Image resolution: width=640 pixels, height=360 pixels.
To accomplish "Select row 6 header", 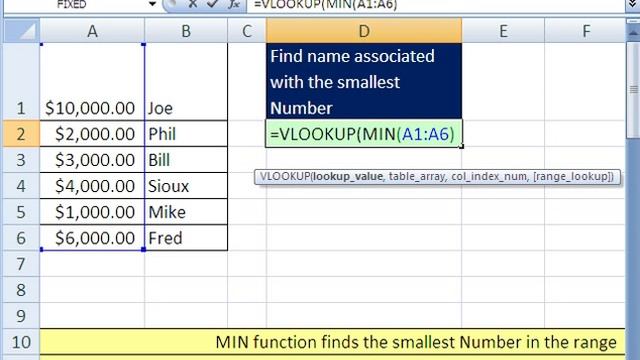I will pos(21,238).
